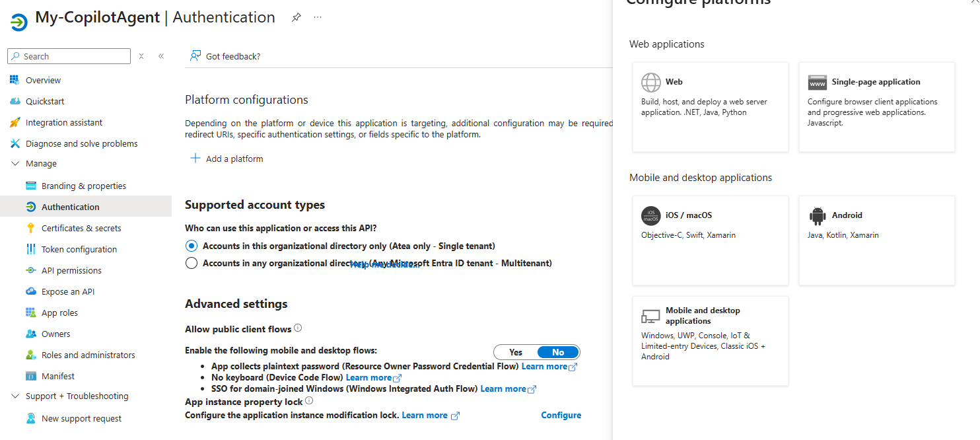Click the iOS / macOS platform icon
Image resolution: width=980 pixels, height=440 pixels.
click(x=651, y=216)
